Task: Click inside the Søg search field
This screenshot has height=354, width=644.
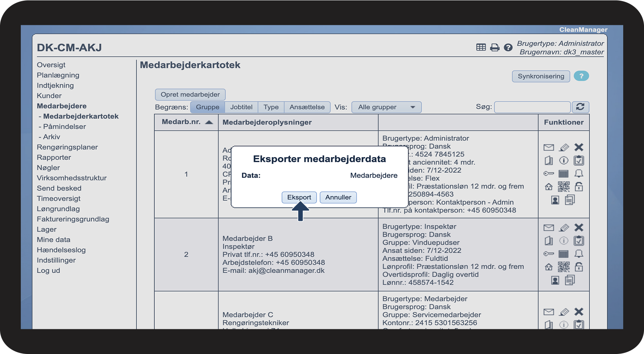Action: (532, 107)
